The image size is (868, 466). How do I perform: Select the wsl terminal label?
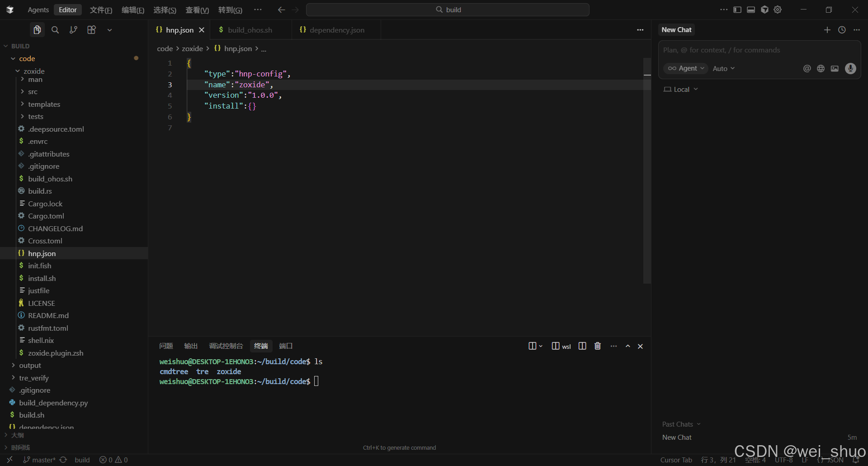[561, 346]
